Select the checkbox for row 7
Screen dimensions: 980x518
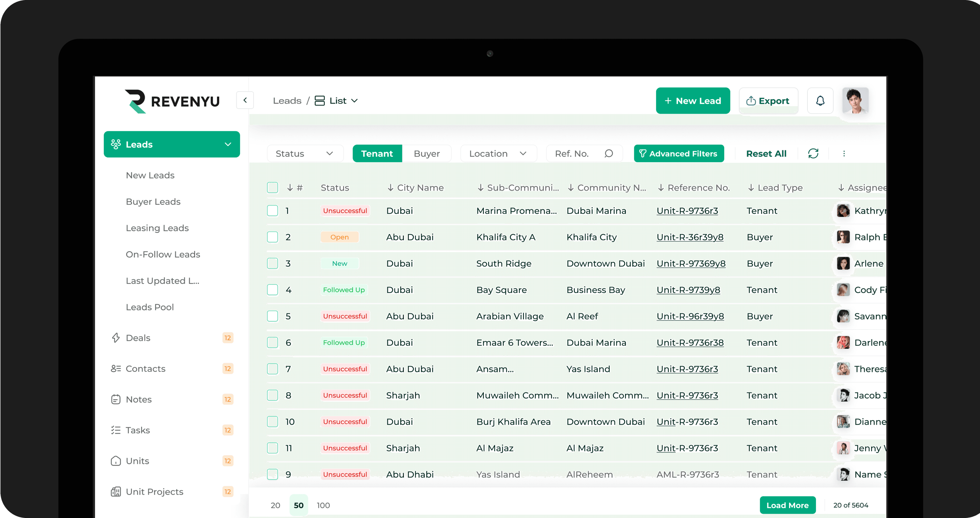272,369
